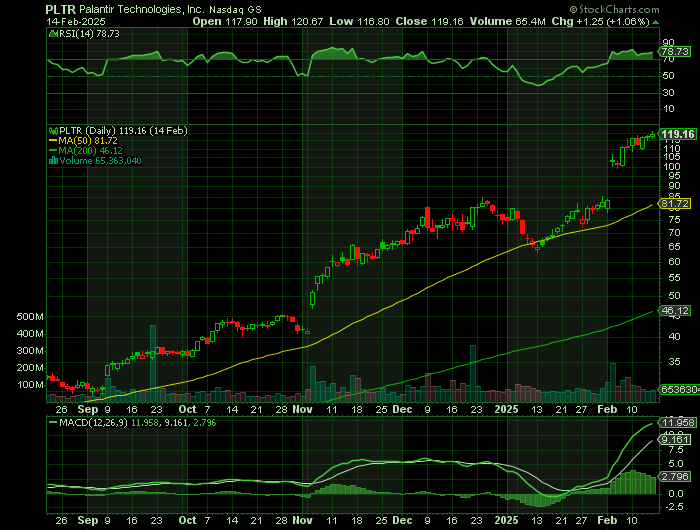Click the RSI(14) 78.73 legend label

coord(89,33)
